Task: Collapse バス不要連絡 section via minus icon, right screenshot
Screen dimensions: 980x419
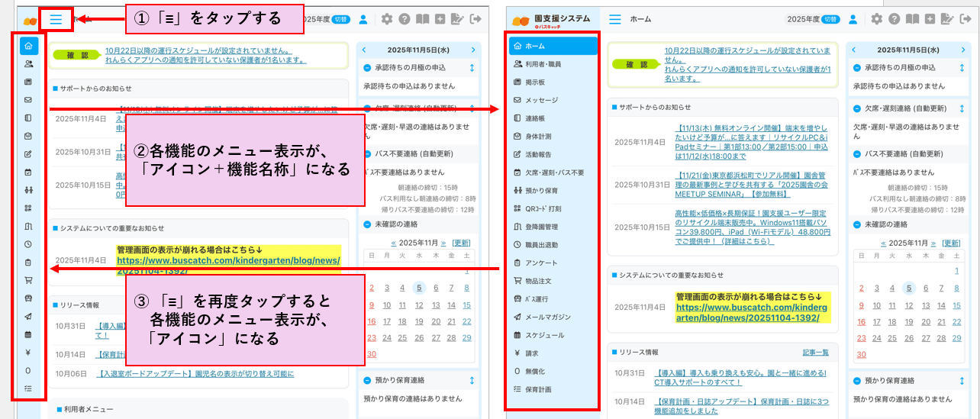Action: 857,154
